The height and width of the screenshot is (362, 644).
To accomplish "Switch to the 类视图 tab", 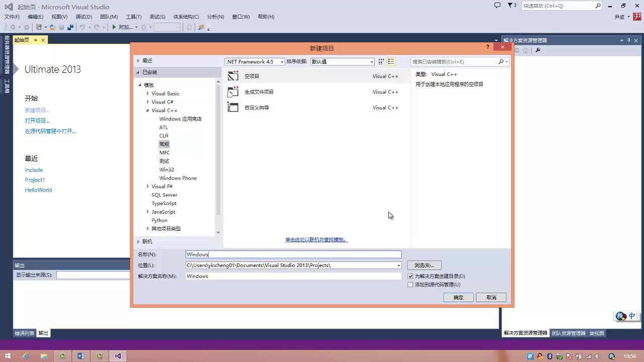I will (597, 333).
